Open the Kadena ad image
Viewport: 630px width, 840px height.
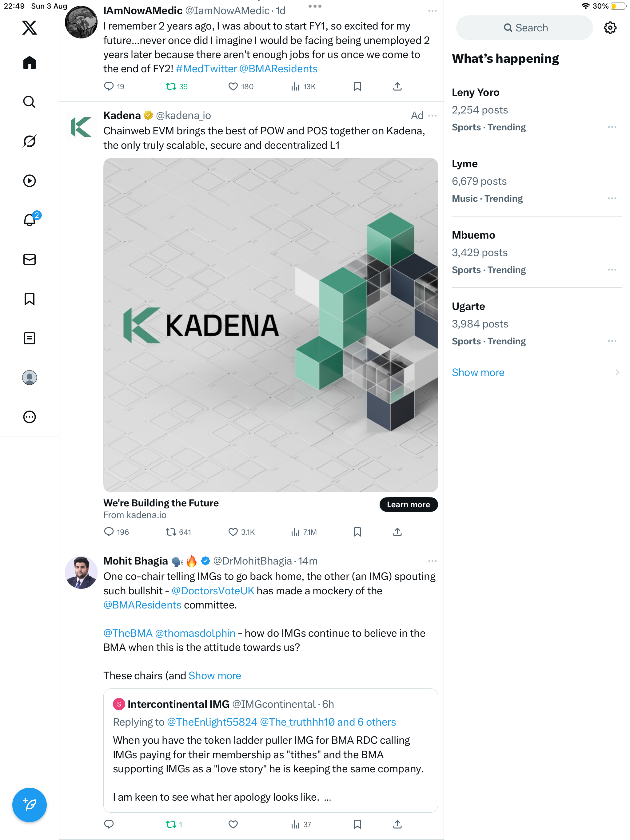coord(270,325)
